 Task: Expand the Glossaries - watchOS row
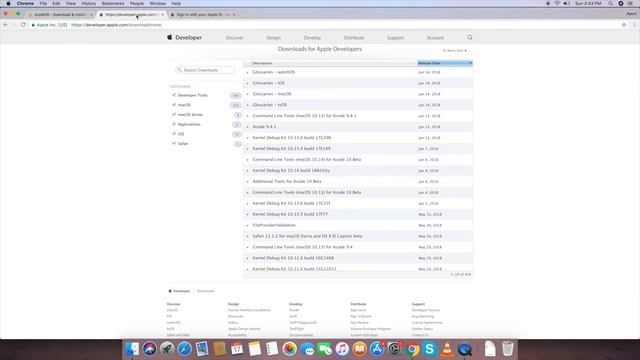[247, 72]
